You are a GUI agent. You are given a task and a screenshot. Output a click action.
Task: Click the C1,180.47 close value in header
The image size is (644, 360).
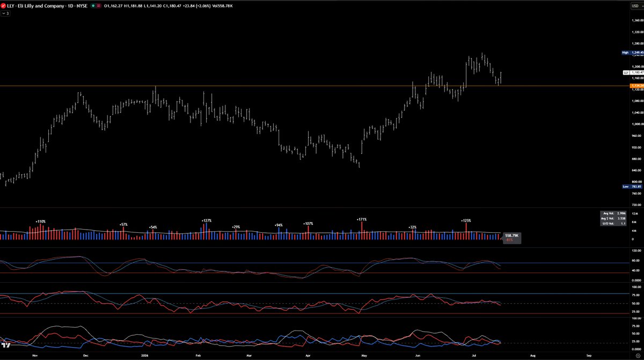point(172,6)
